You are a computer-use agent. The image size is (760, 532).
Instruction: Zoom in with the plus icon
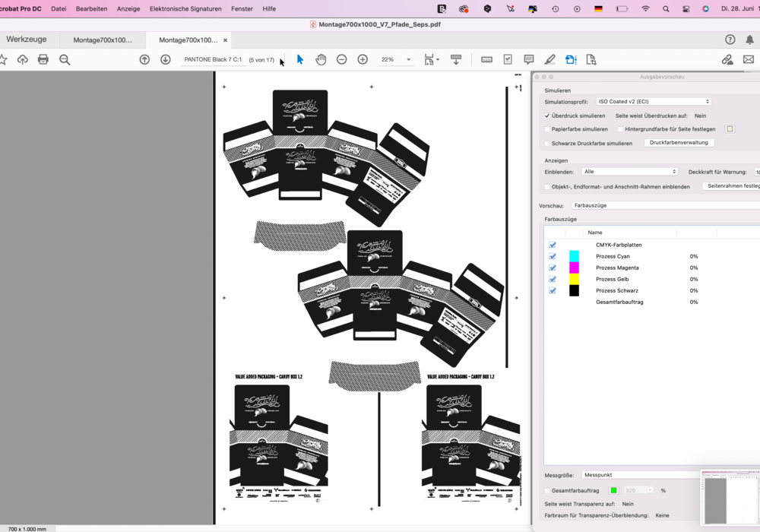tap(363, 59)
